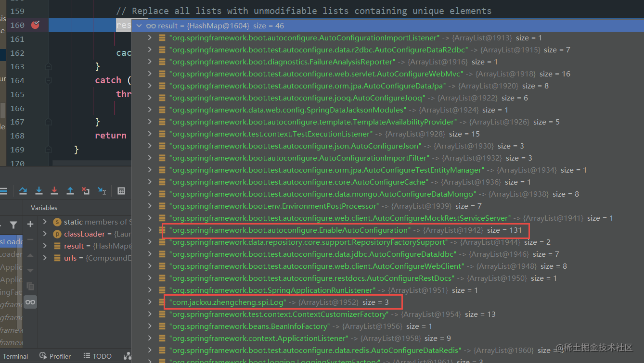The height and width of the screenshot is (363, 644).
Task: Click the duplicate watch copy icon
Action: [30, 286]
